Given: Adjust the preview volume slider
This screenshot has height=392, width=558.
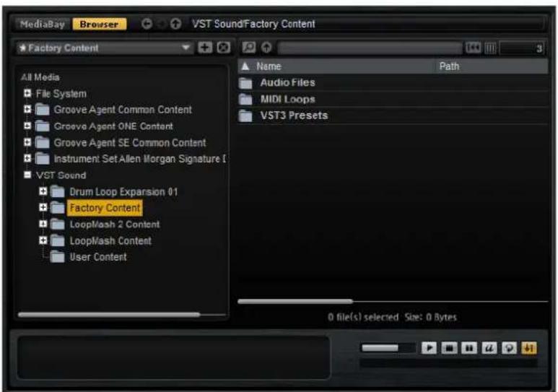Looking at the screenshot, I should pyautogui.click(x=388, y=347).
